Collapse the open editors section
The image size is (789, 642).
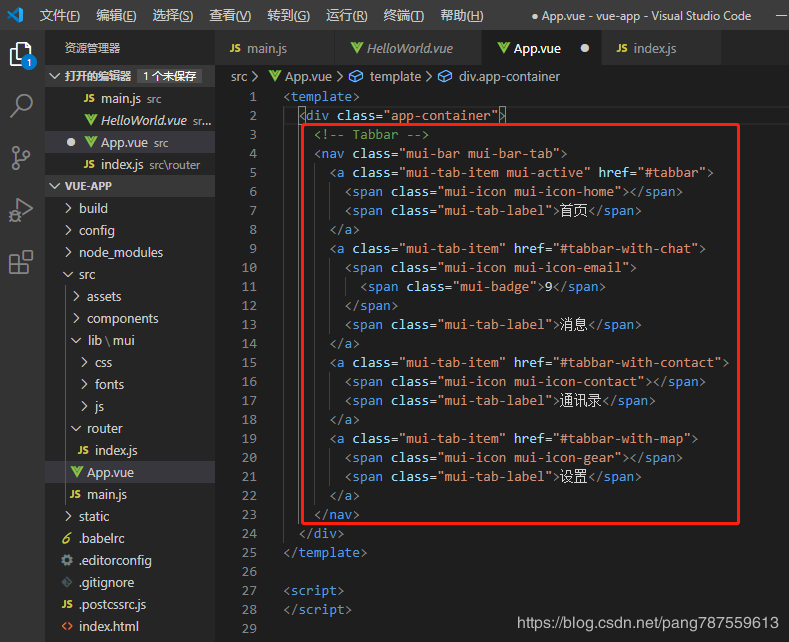pos(55,76)
